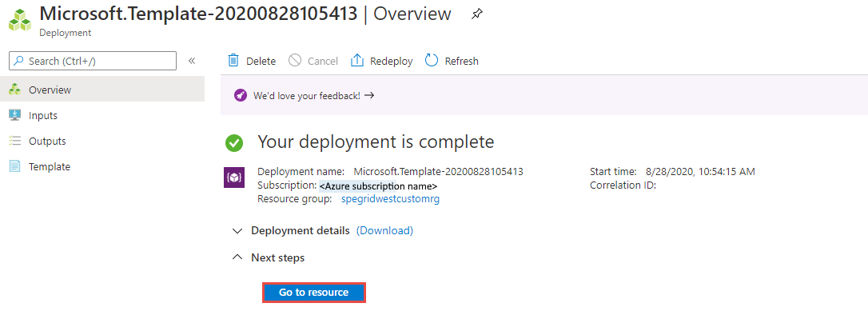
Task: Click the Download deployment details link
Action: pos(384,230)
